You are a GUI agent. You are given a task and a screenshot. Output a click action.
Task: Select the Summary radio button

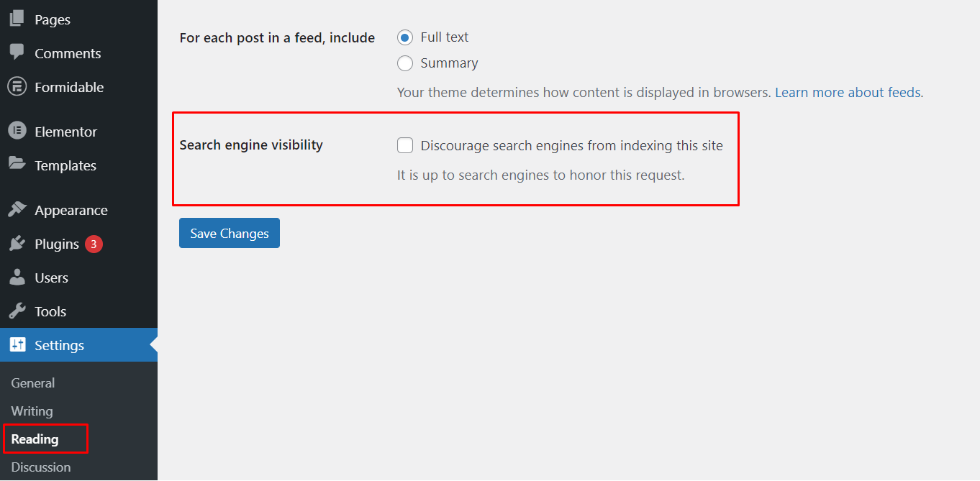pos(405,63)
